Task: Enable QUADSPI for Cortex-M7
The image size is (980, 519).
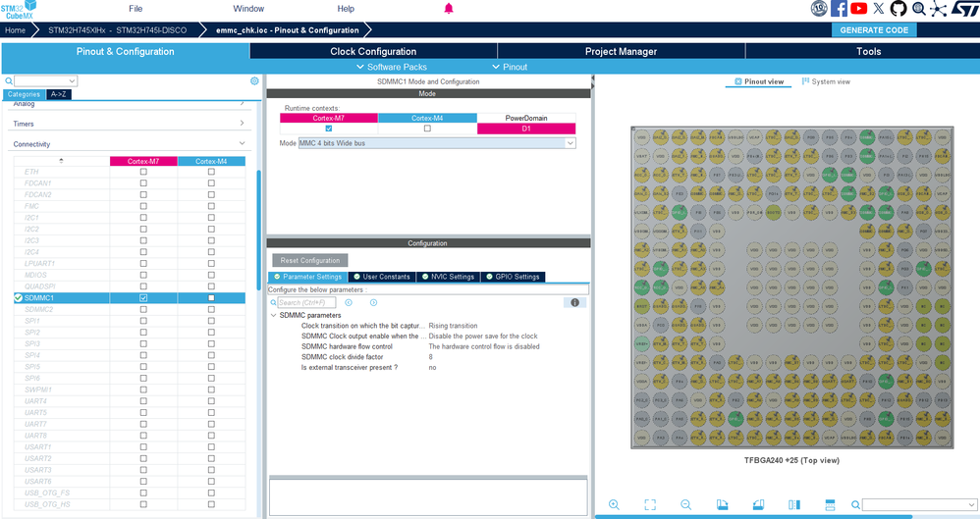Action: point(143,286)
